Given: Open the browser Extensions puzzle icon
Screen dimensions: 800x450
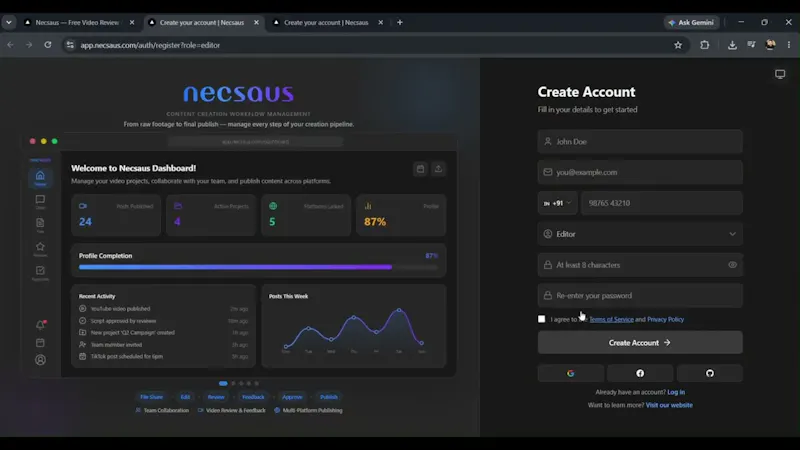Looking at the screenshot, I should point(705,45).
